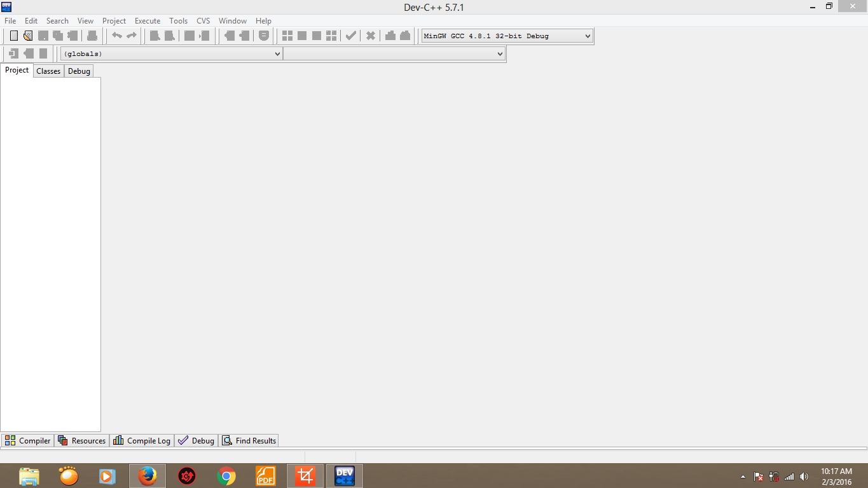Viewport: 868px width, 488px height.
Task: Open the Window menu
Action: pos(233,21)
